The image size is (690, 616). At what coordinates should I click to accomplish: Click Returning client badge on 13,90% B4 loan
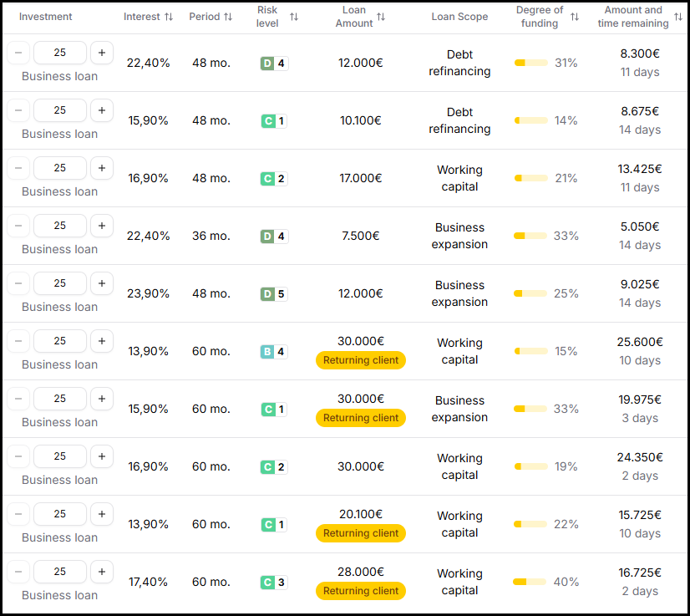pos(361,360)
